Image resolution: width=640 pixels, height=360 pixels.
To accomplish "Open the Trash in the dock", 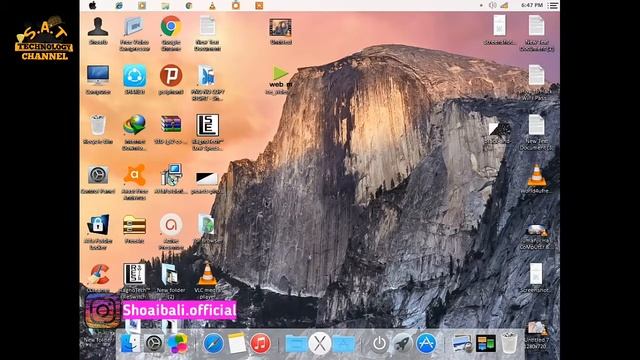I will click(x=509, y=343).
